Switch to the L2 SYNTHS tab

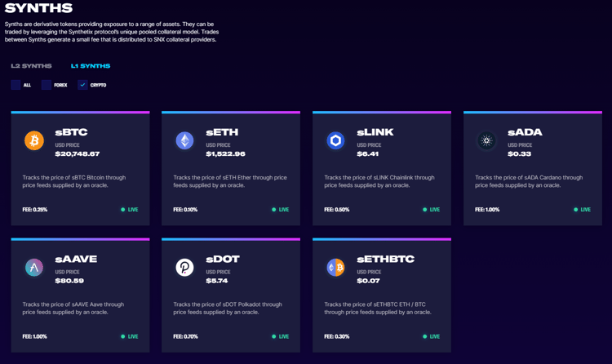click(31, 66)
